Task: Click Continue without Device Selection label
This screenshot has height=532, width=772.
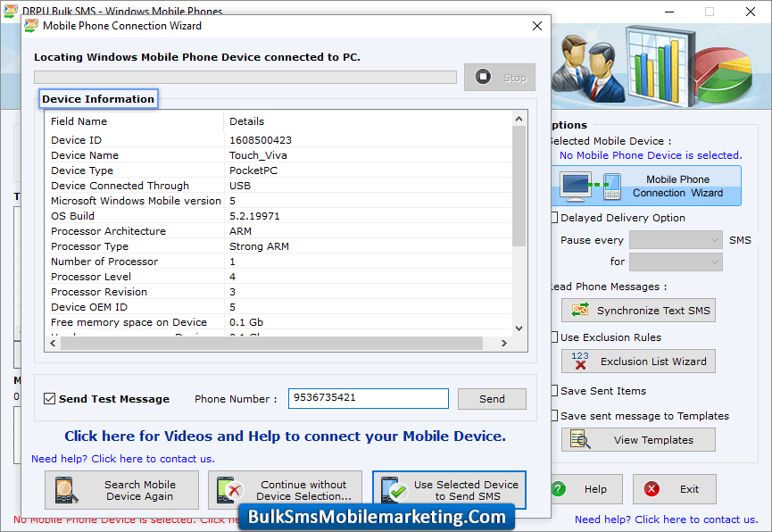Action: coord(303,491)
